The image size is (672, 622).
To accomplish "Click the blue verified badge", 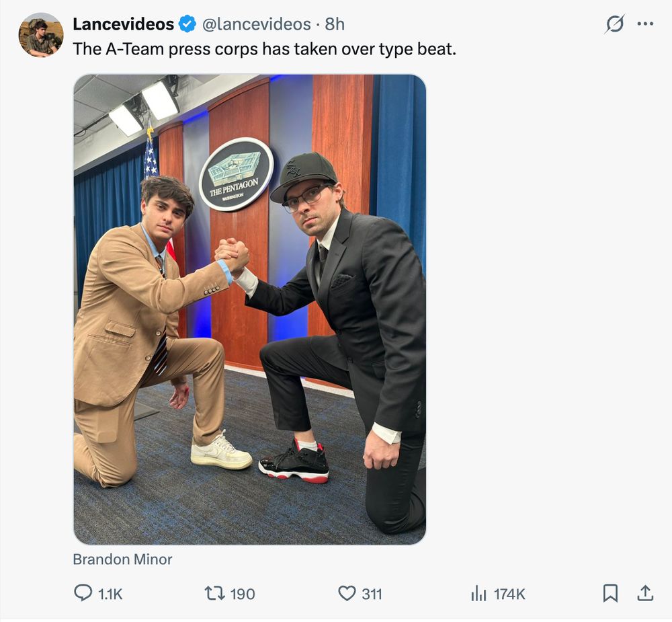I will click(187, 24).
